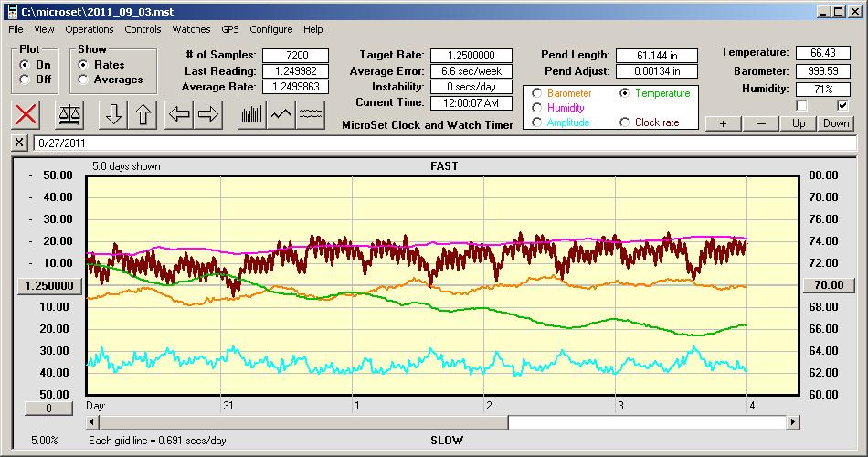Click the MicroSet title bar app icon
This screenshot has height=457, width=868.
pyautogui.click(x=12, y=12)
